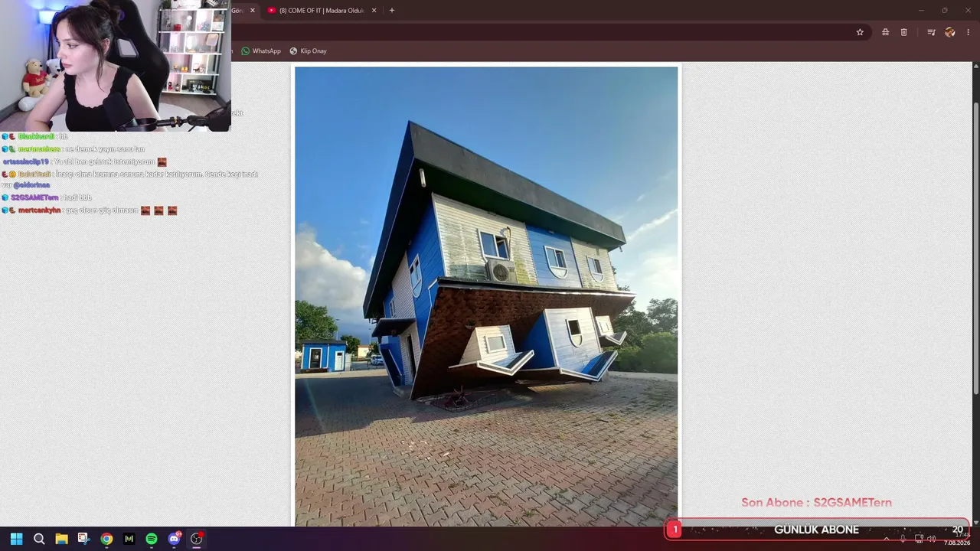Open the WhatsApp bookmark
This screenshot has width=980, height=551.
(x=261, y=51)
